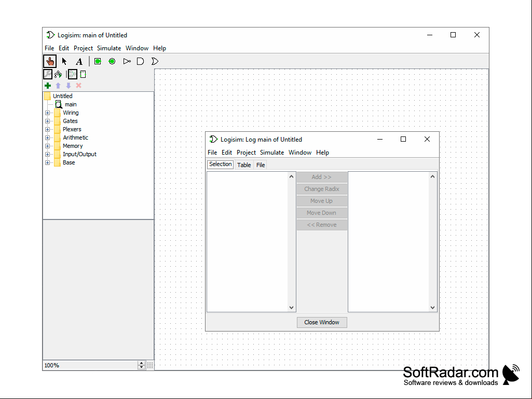Decrease zoom with the stepper down arrow
Viewport: 532px width, 399px height.
(x=142, y=367)
